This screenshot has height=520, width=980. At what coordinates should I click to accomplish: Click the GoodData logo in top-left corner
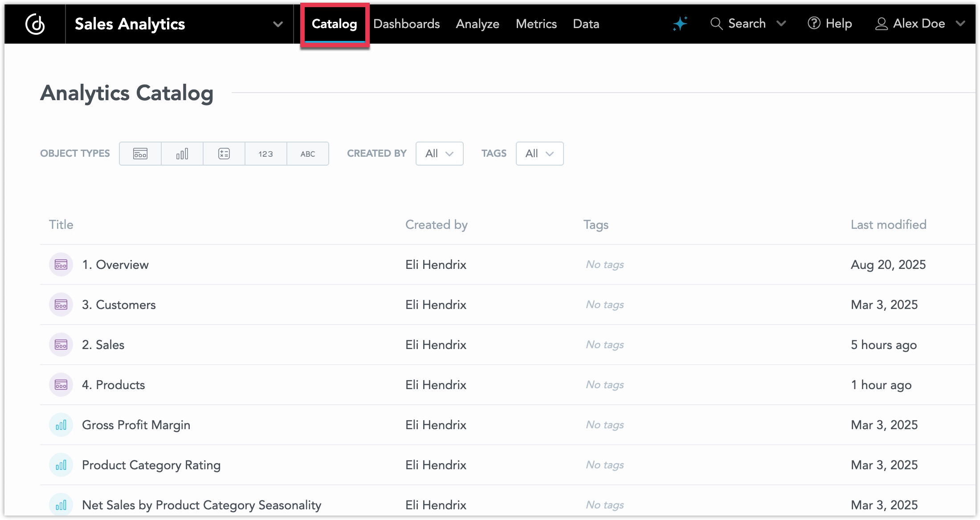pyautogui.click(x=34, y=24)
